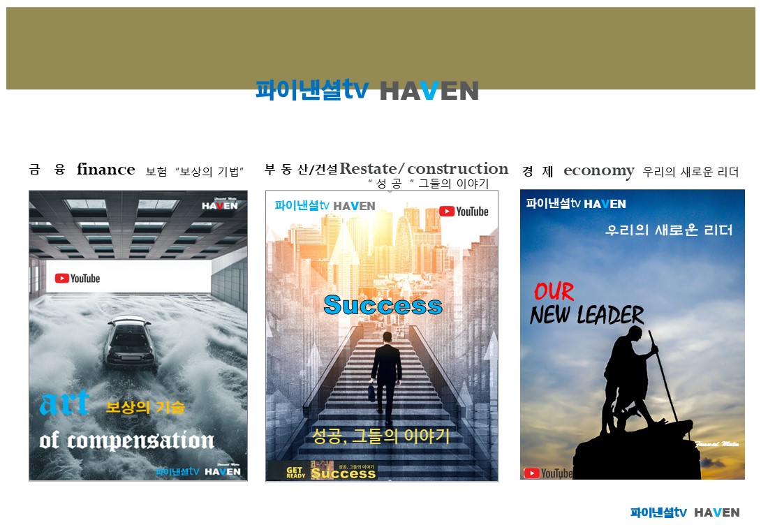Viewport: 761px width, 532px height.
Task: Select the "금융 finance" section heading
Action: [82, 170]
